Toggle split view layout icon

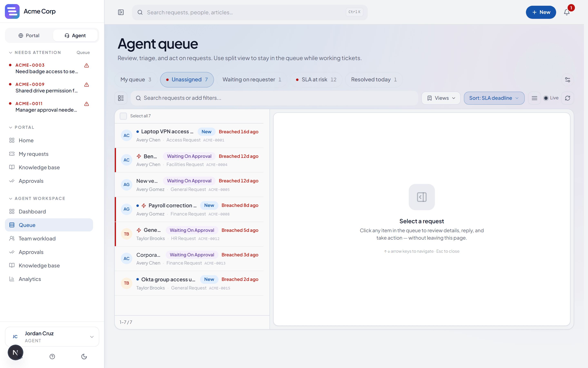click(x=121, y=98)
